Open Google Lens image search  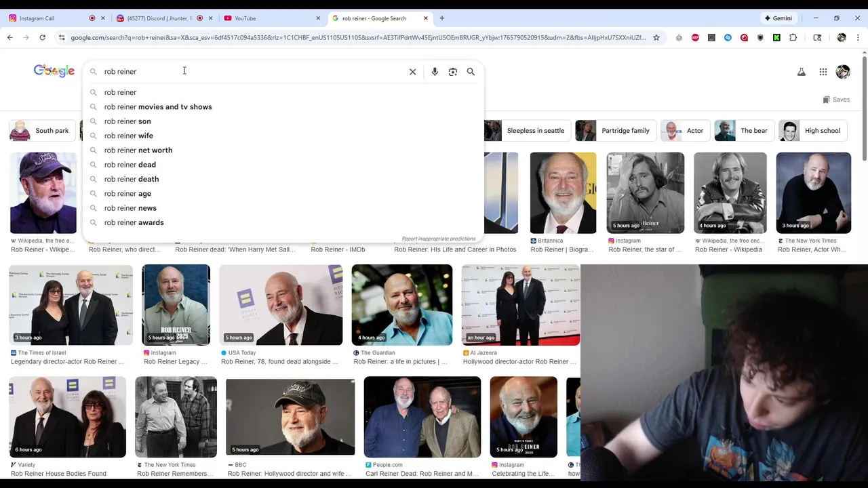click(453, 72)
